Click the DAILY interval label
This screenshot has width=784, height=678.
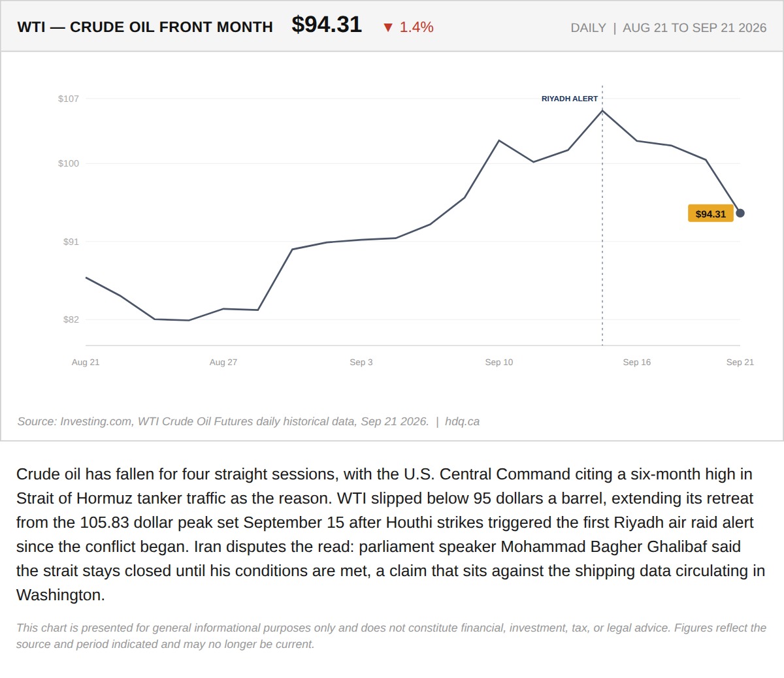pos(589,28)
